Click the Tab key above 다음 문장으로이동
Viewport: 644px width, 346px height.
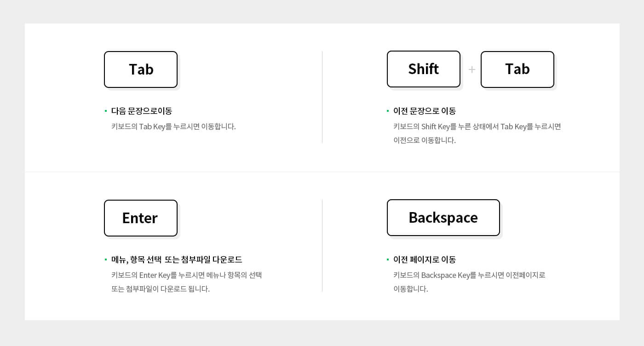point(141,69)
